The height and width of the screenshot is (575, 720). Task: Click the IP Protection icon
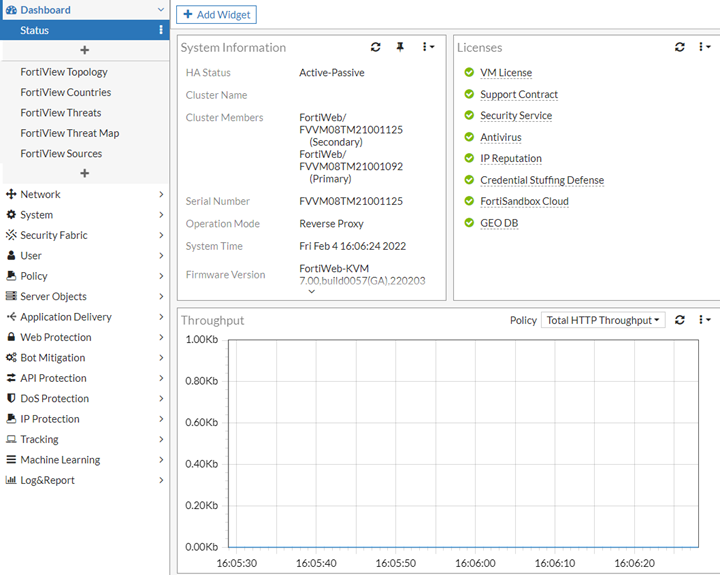[11, 418]
